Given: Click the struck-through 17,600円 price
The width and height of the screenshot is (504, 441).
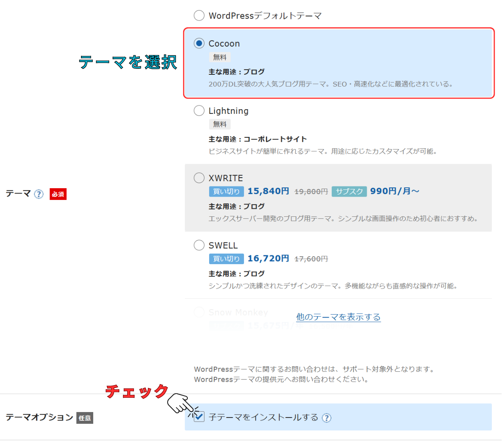Looking at the screenshot, I should click(311, 259).
